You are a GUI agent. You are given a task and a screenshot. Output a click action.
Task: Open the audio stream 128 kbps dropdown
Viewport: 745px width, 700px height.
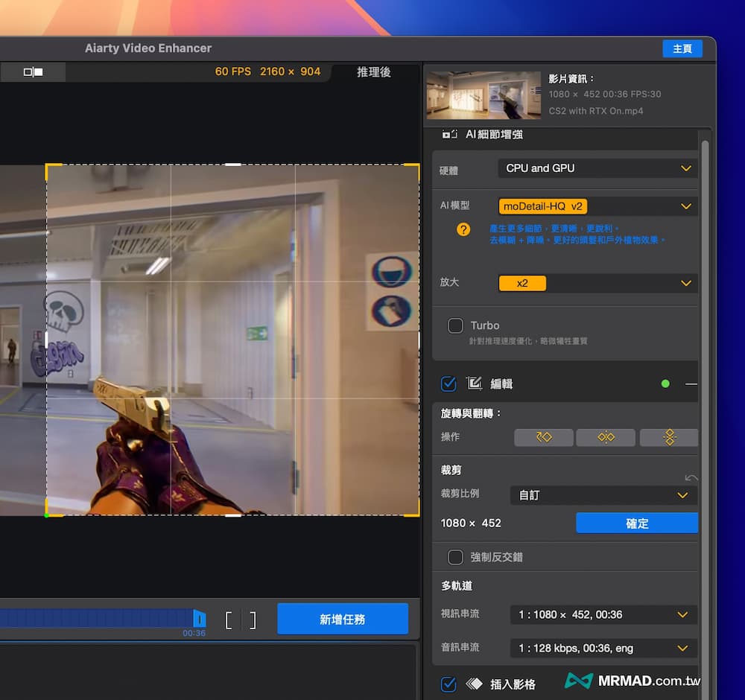603,648
